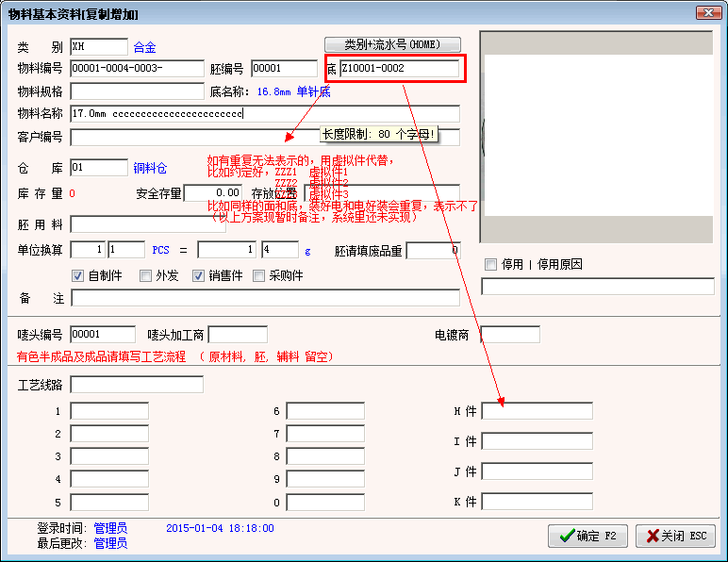Click the blue PCS unit label
The height and width of the screenshot is (562, 728).
point(160,250)
